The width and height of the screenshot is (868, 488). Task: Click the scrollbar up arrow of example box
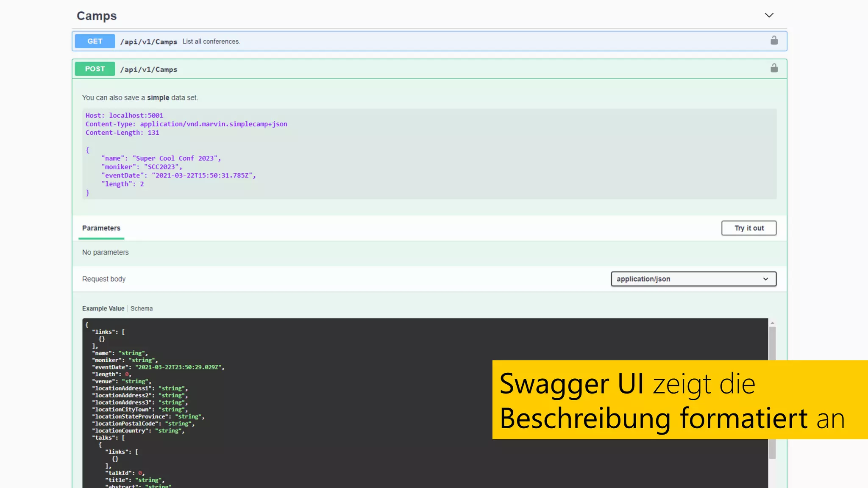[x=772, y=323]
